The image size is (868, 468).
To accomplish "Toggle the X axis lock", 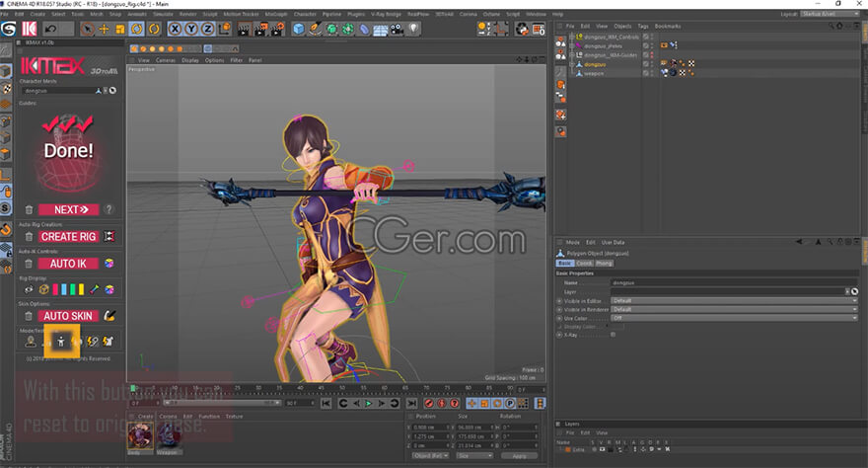I will pos(175,29).
